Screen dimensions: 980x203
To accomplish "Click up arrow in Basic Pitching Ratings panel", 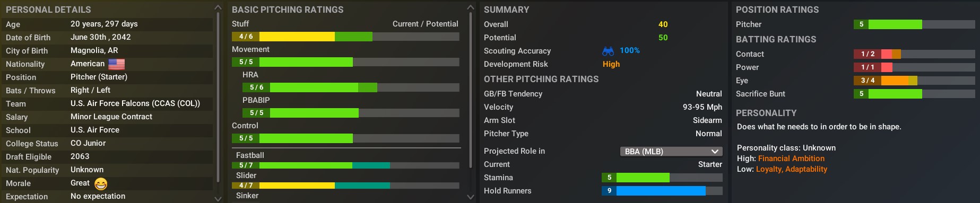I will click(470, 7).
